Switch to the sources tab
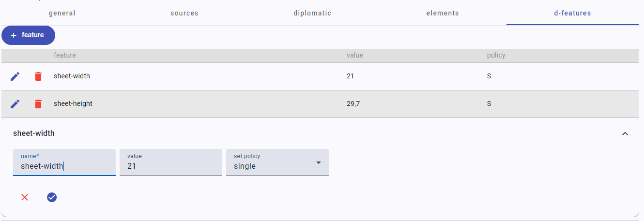 pos(184,13)
